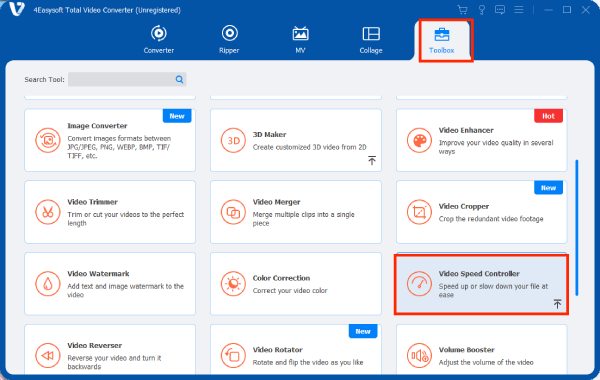Click the search magnifier icon

pos(179,80)
